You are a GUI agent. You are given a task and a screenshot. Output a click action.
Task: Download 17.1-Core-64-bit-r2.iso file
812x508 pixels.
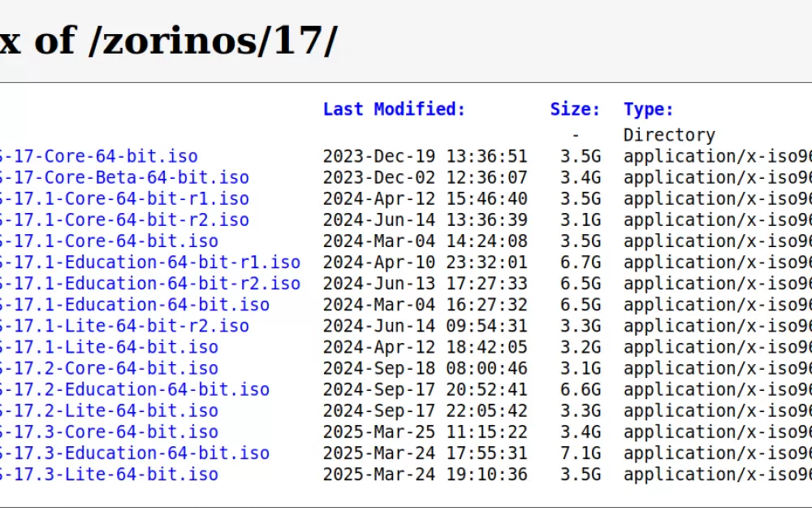tap(124, 219)
